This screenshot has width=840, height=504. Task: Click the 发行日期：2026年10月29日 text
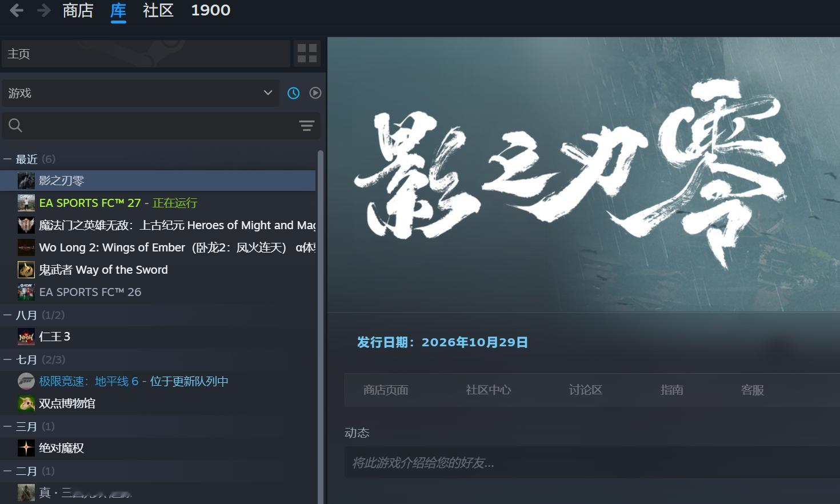point(442,342)
